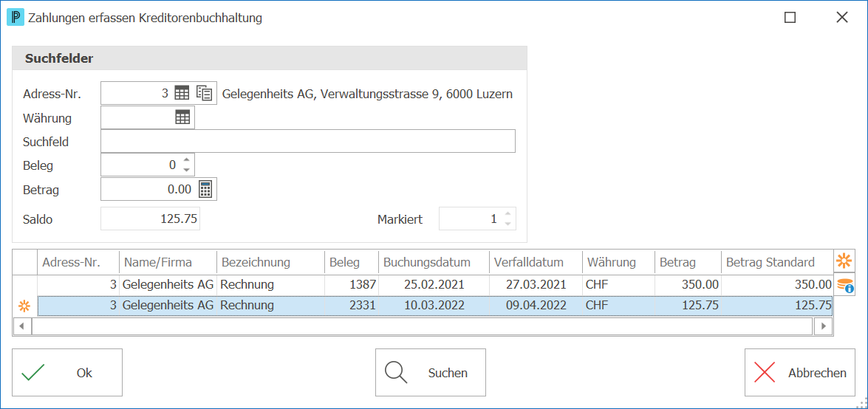The width and height of the screenshot is (868, 409).
Task: Click into the Suchfeld text field
Action: click(x=308, y=141)
